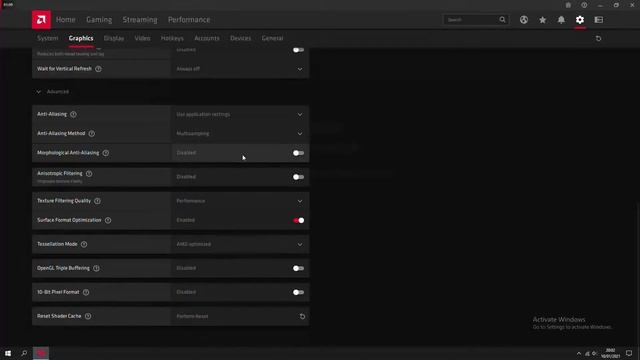Open Windows action center icon
Viewport: 640px width, 360px height.
click(629, 353)
